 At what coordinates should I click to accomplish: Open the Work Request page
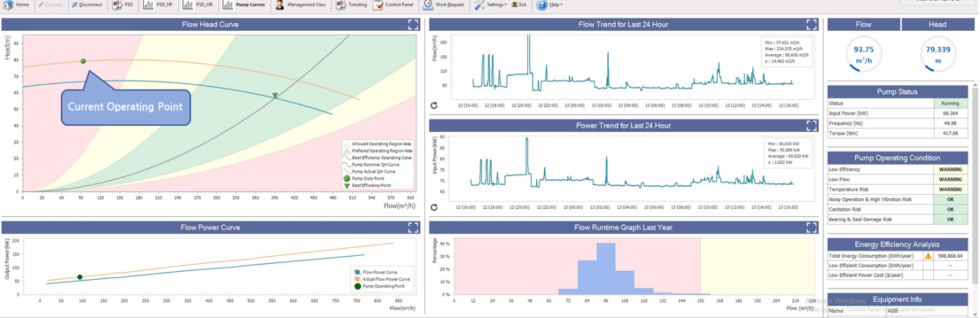coord(444,5)
